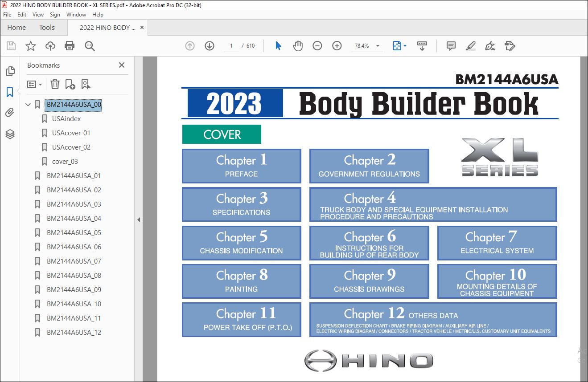
Task: Open the View menu
Action: (38, 15)
